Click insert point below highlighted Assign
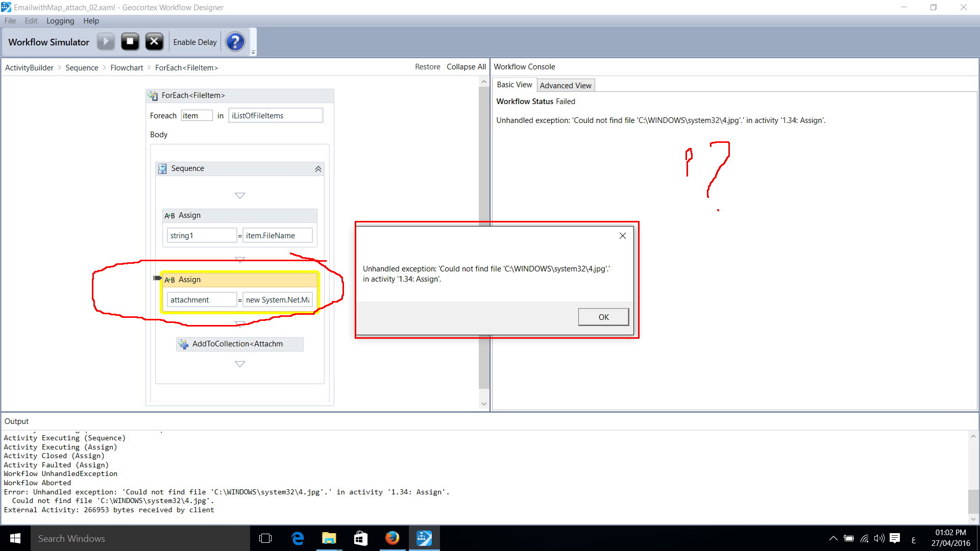 point(240,324)
